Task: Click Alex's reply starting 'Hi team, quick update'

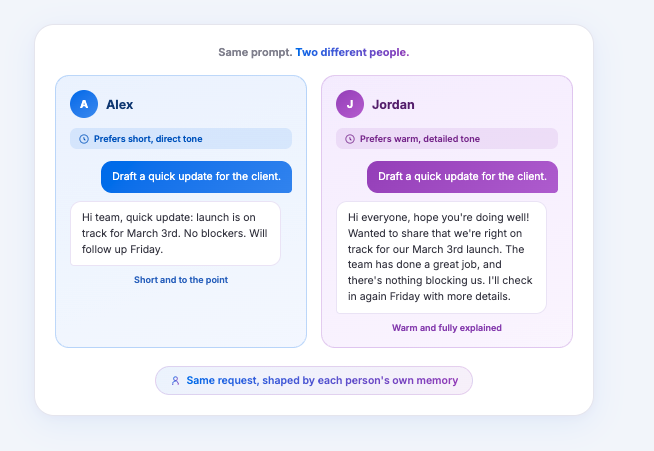Action: (x=176, y=234)
